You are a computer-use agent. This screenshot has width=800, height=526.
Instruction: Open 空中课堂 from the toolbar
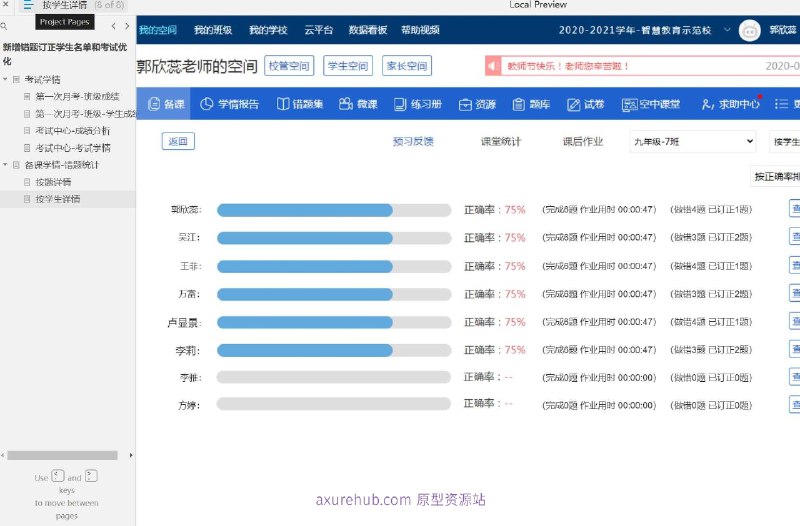click(651, 104)
